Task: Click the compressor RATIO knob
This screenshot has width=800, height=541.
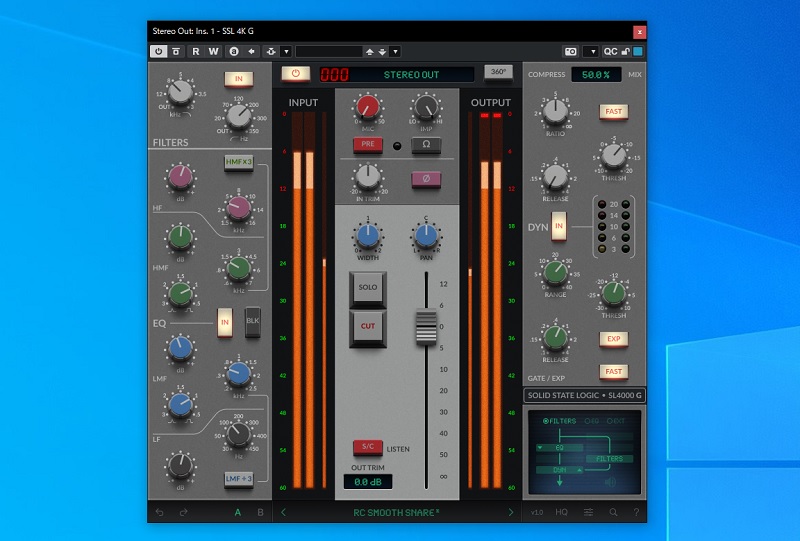Action: point(555,111)
